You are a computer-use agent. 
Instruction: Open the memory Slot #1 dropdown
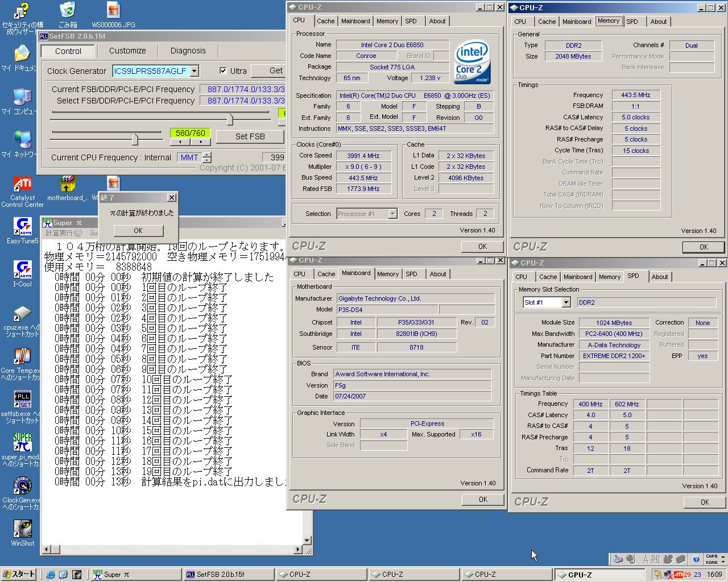[x=565, y=302]
